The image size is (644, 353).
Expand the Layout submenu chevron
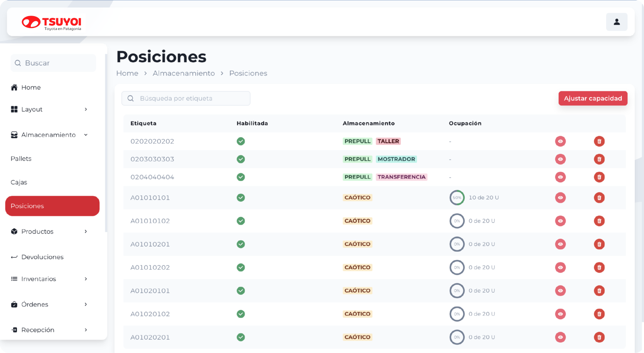tap(86, 110)
